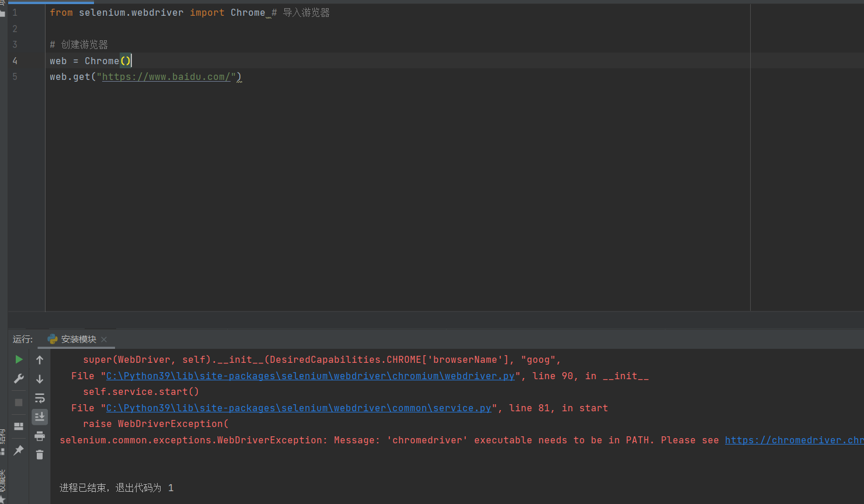Open run configuration wrench settings
The width and height of the screenshot is (864, 504).
(x=19, y=379)
